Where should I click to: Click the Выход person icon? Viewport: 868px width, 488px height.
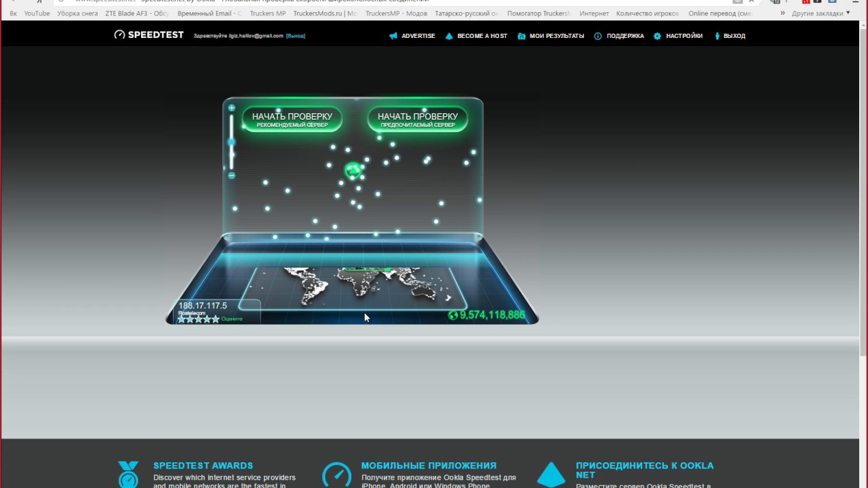click(x=717, y=36)
